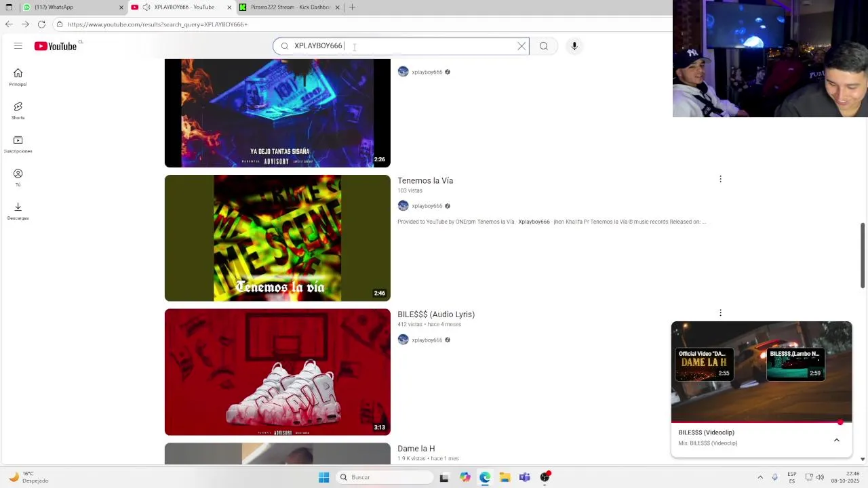
Task: Click the Tenemos la Vía title
Action: coord(425,181)
